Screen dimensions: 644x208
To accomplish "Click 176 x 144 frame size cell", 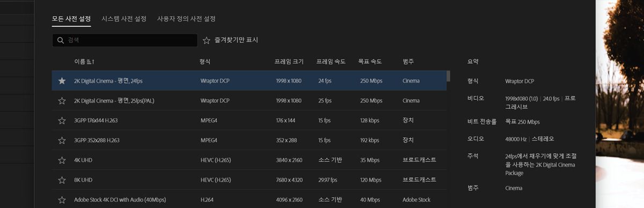I will coord(286,121).
